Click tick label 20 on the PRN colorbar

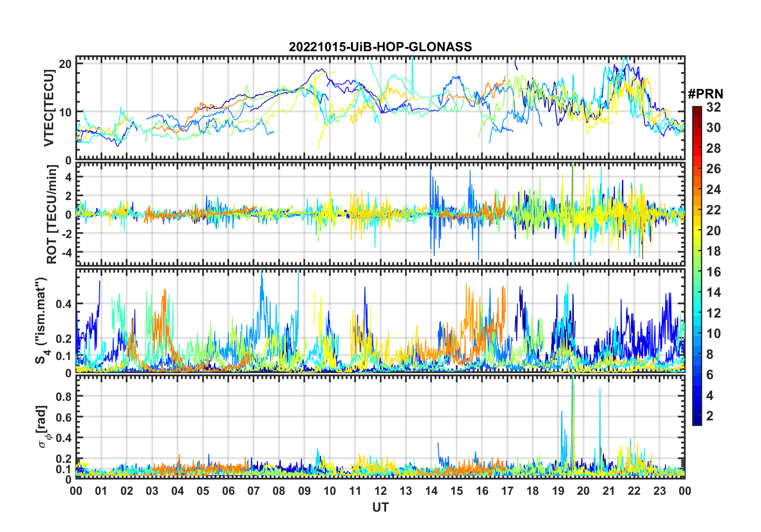coord(714,231)
